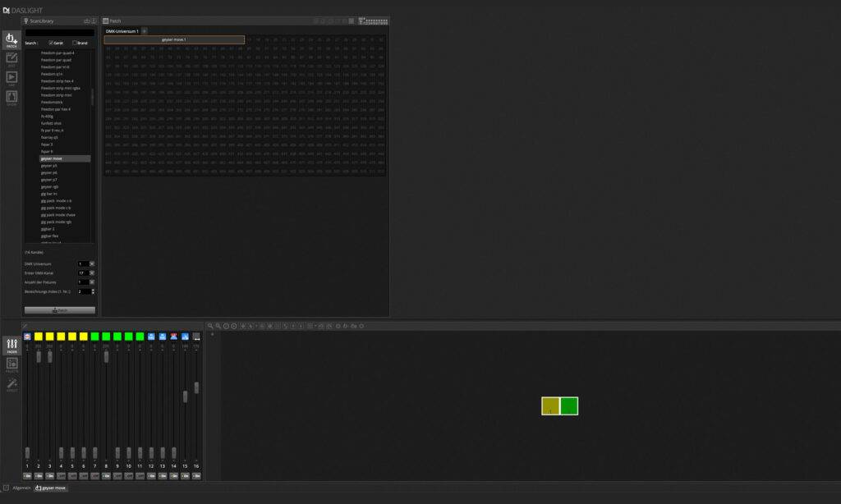Image resolution: width=841 pixels, height=504 pixels.
Task: Enable the Brand search checkbox
Action: tap(75, 43)
